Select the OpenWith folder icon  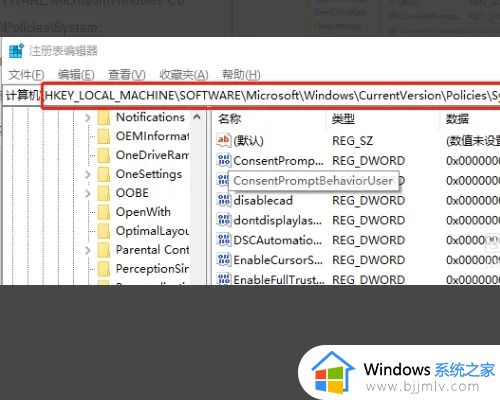click(104, 212)
